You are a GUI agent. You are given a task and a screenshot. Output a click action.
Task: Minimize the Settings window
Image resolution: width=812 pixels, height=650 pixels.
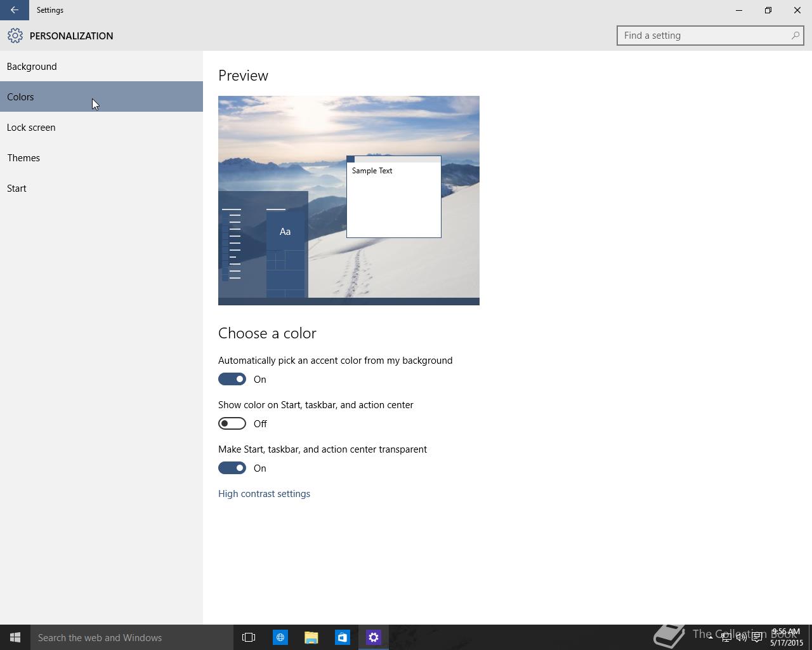(x=739, y=10)
